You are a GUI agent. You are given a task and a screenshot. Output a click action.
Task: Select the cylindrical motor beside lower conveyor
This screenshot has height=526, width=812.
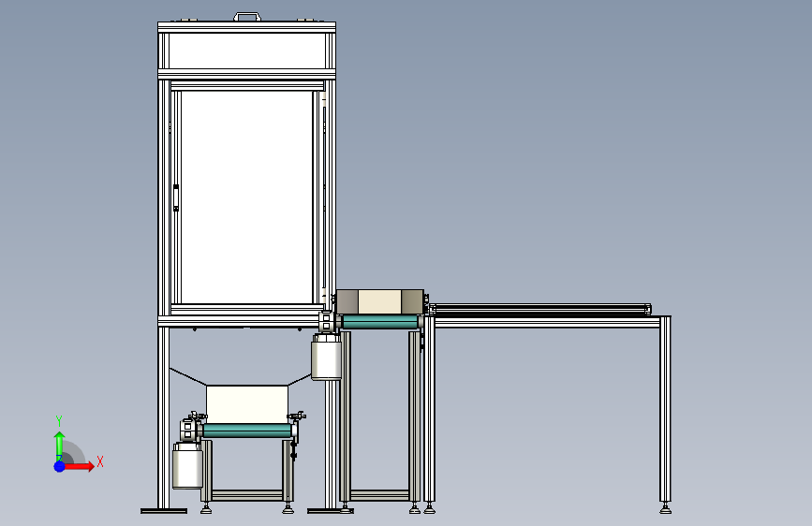pos(187,465)
